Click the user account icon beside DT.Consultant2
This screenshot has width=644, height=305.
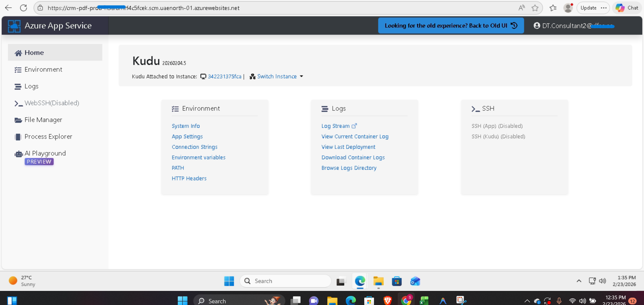point(537,26)
